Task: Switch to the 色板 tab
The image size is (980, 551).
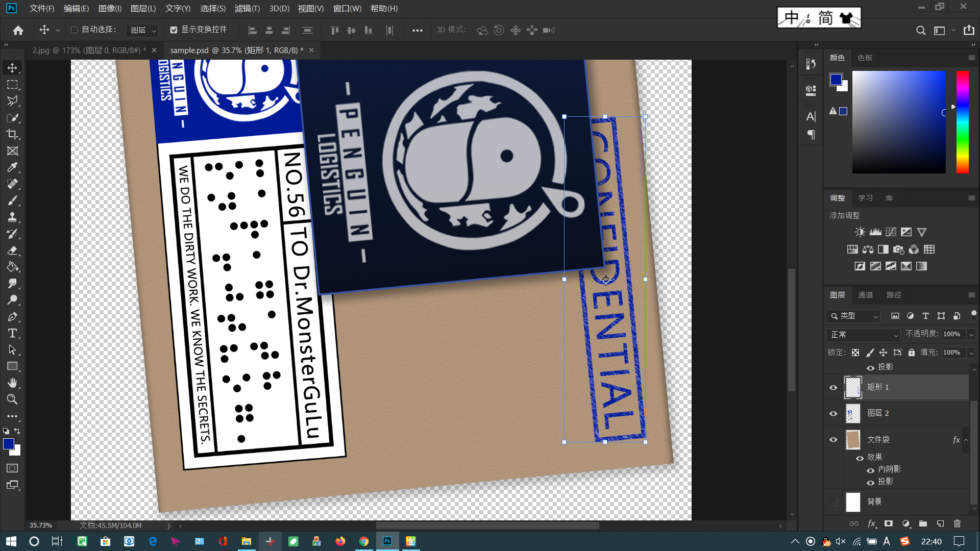Action: pyautogui.click(x=865, y=58)
